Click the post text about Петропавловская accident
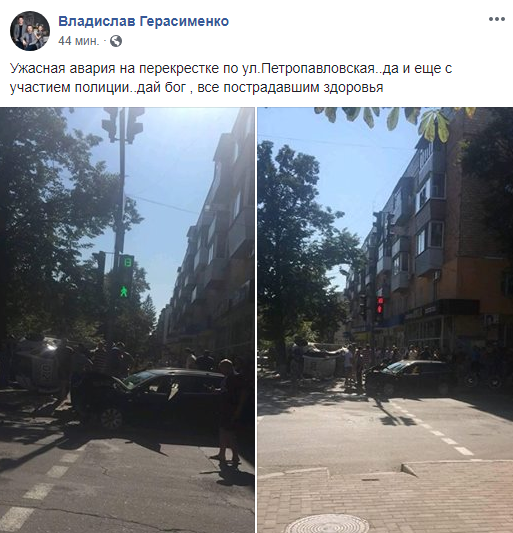This screenshot has width=513, height=533. (x=231, y=78)
